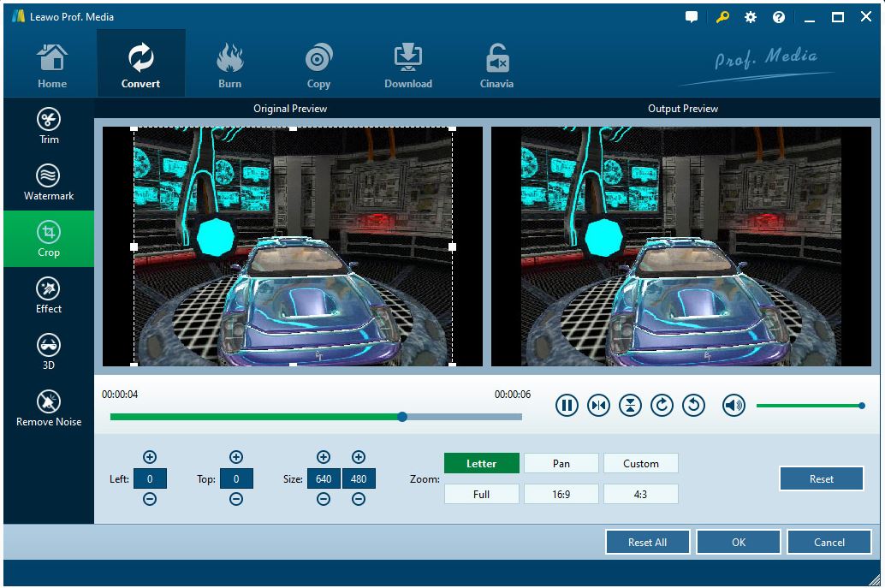This screenshot has width=885, height=588.
Task: Flip the video horizontally
Action: 598,406
